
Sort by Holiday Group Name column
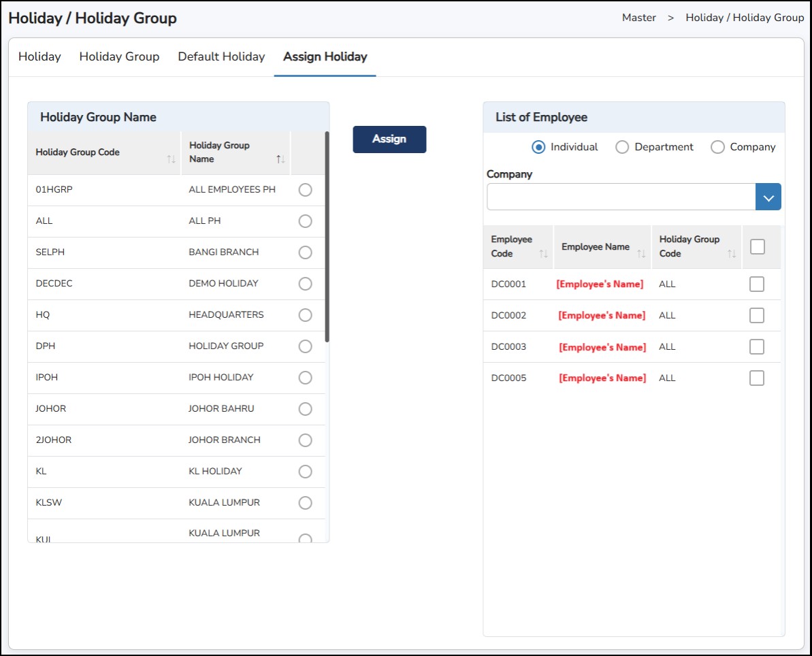(x=280, y=159)
